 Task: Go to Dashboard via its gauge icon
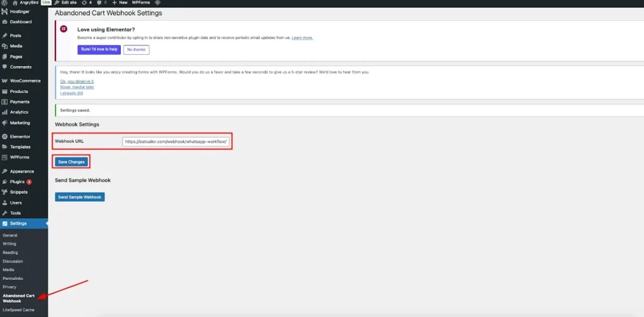[x=4, y=22]
